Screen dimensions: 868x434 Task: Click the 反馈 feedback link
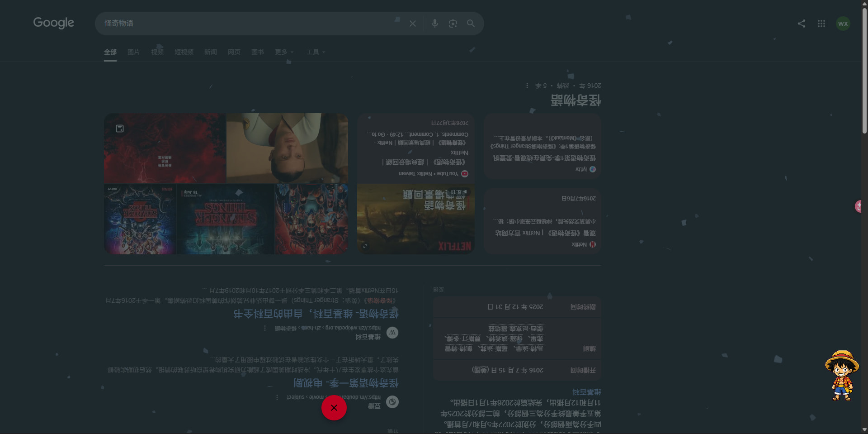(x=439, y=289)
